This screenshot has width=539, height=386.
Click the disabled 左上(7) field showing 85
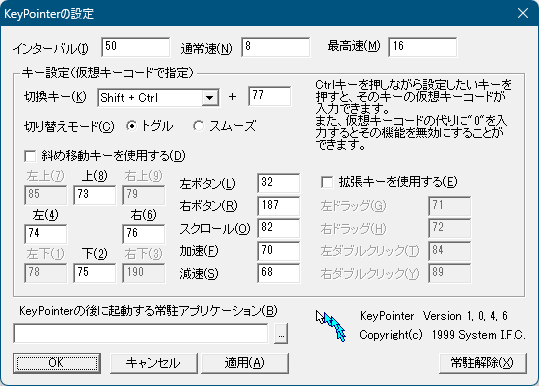pos(46,195)
